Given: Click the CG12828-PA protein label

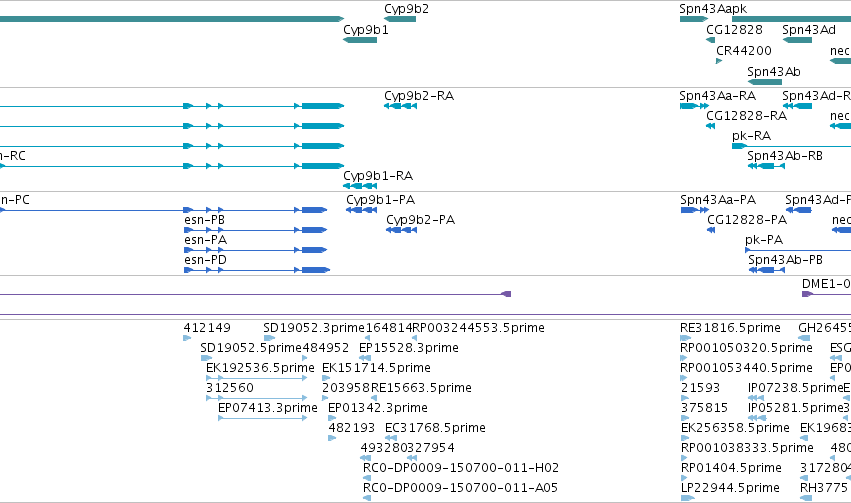Looking at the screenshot, I should (x=747, y=220).
